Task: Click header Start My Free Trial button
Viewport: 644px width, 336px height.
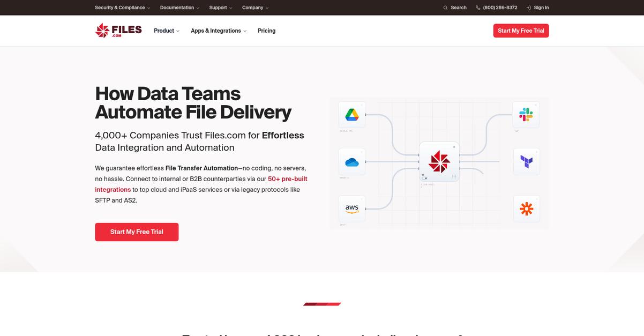Action: pos(521,31)
